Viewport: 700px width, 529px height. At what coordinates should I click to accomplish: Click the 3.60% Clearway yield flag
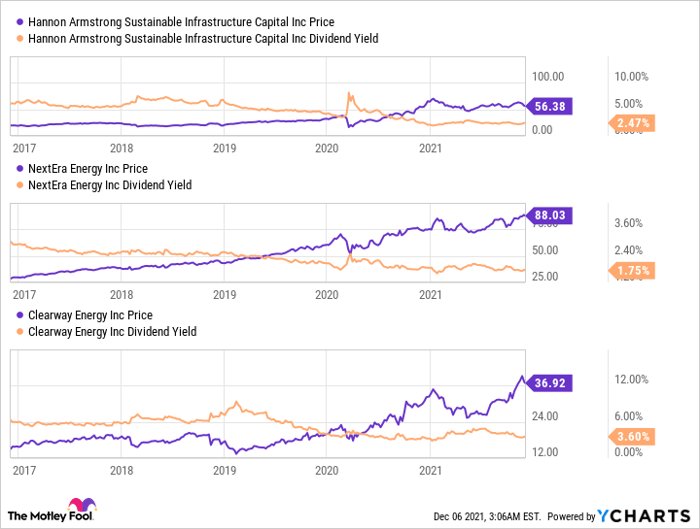pos(633,436)
